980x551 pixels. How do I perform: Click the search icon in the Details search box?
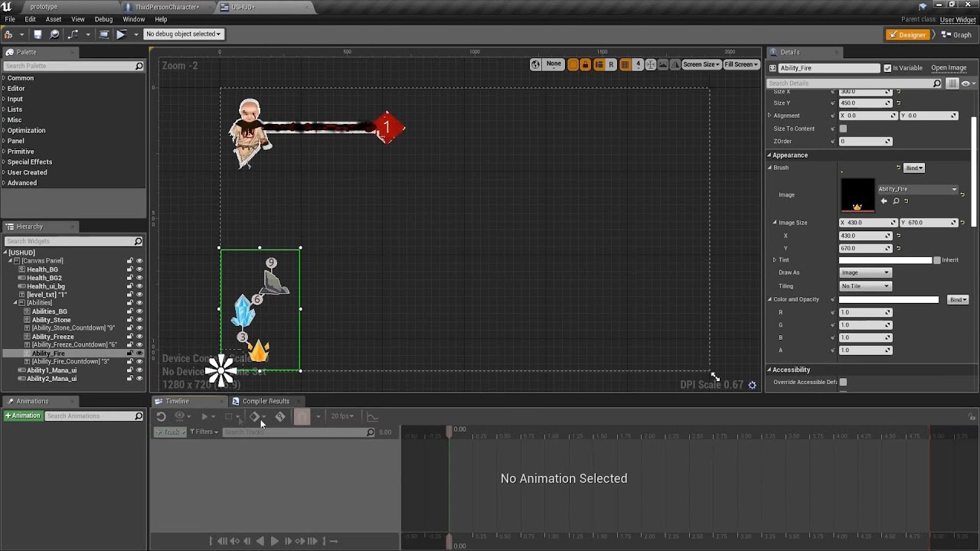click(x=937, y=83)
